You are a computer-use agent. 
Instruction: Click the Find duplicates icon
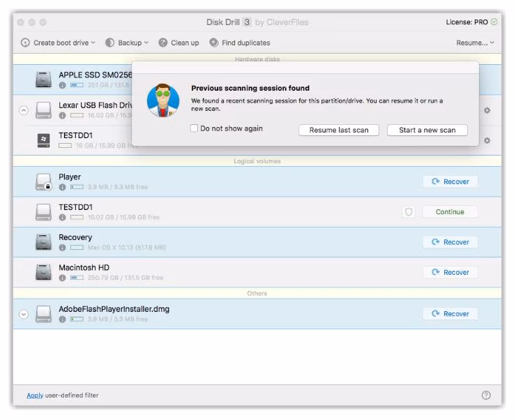coord(214,43)
